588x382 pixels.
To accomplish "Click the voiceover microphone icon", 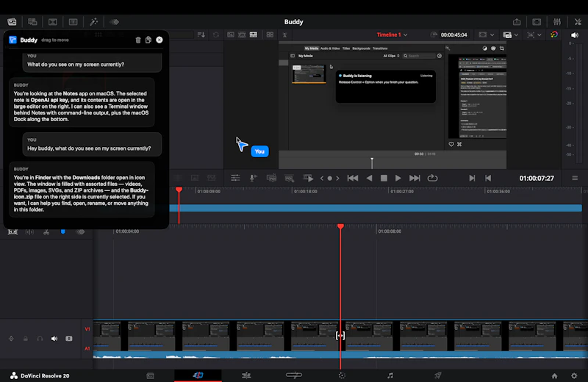I will pyautogui.click(x=253, y=178).
